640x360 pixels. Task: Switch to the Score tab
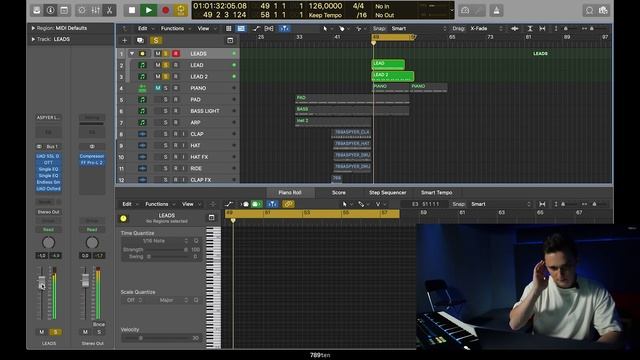pos(339,193)
